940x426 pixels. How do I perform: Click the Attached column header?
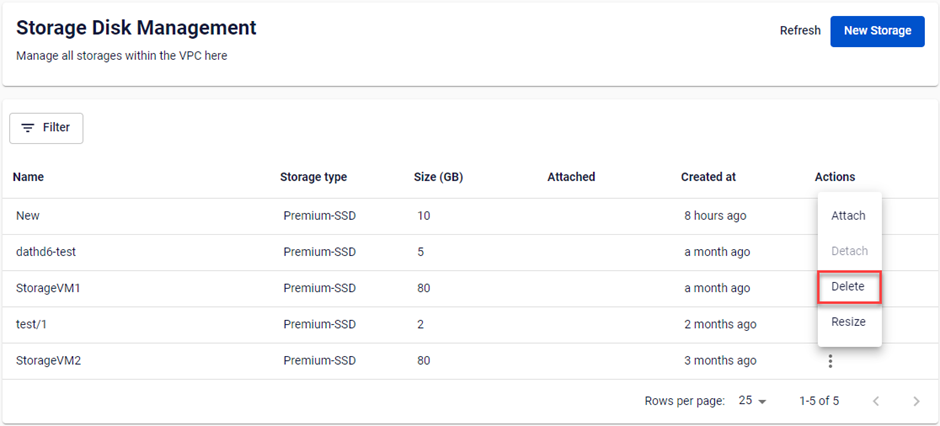click(x=571, y=177)
